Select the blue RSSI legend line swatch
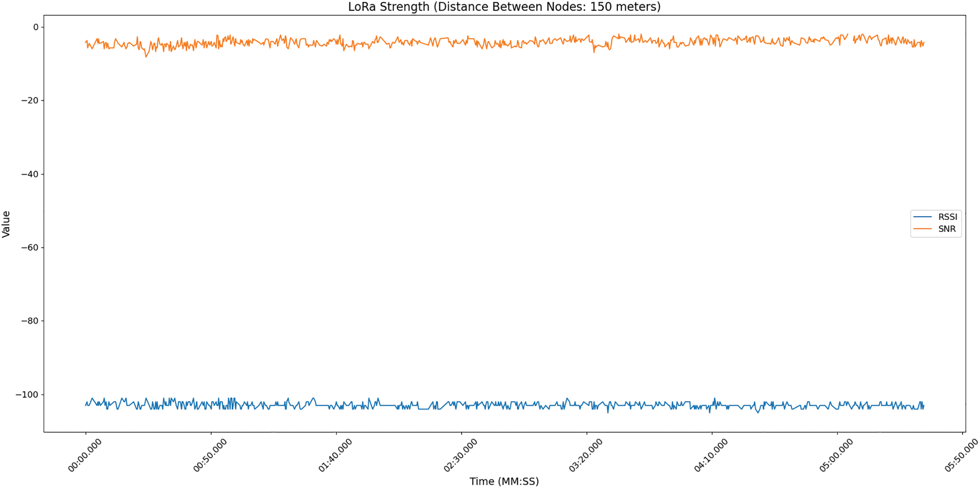The image size is (980, 488). (922, 217)
